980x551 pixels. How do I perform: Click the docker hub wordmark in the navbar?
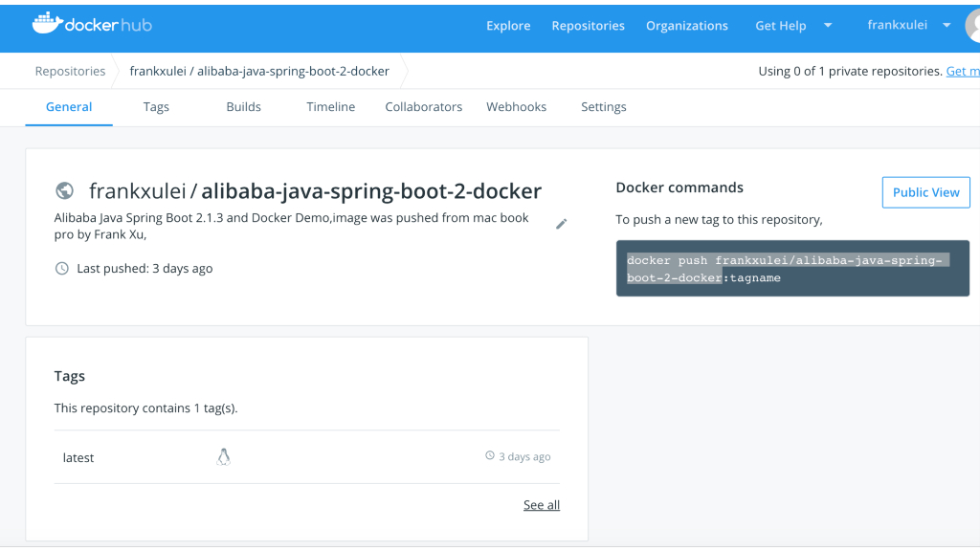(x=105, y=25)
